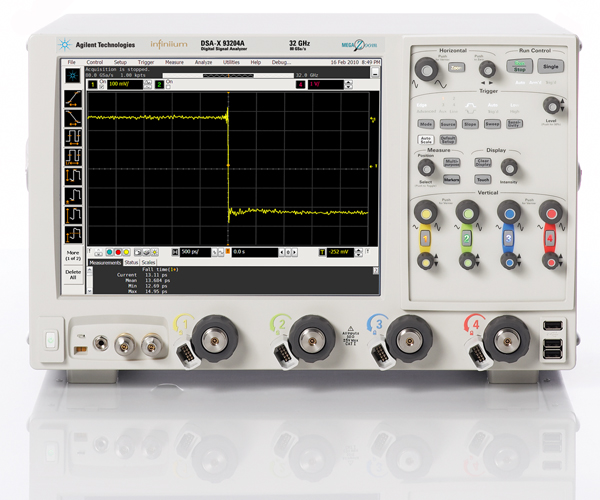Click the memory bar above the waveform

tap(228, 75)
